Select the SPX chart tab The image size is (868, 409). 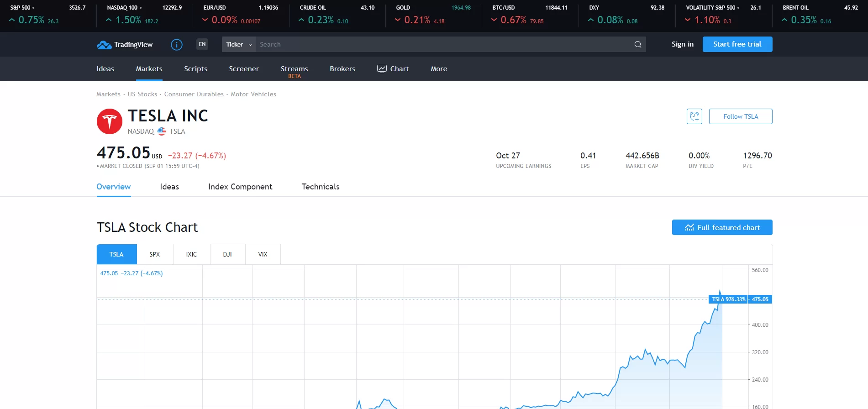[x=155, y=254]
